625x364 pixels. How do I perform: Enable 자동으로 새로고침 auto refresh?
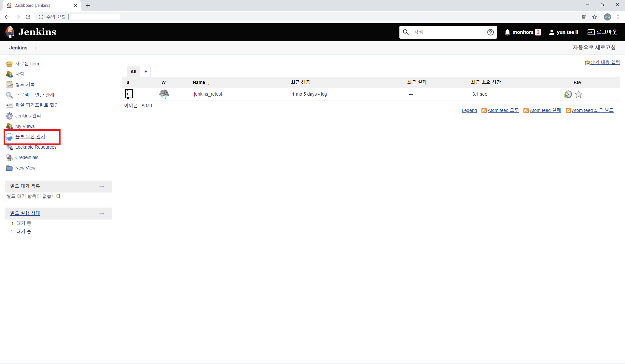click(594, 47)
